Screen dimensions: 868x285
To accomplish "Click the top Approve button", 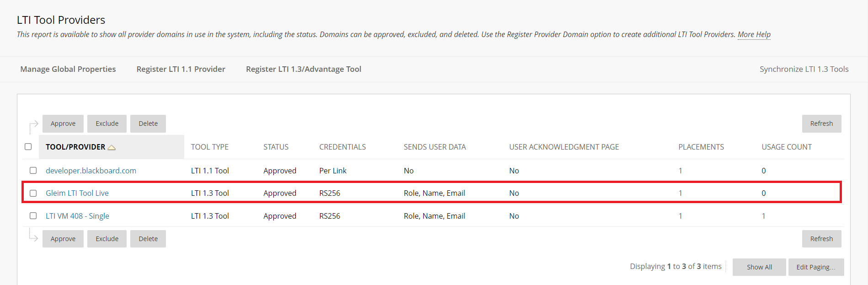I will (x=63, y=124).
